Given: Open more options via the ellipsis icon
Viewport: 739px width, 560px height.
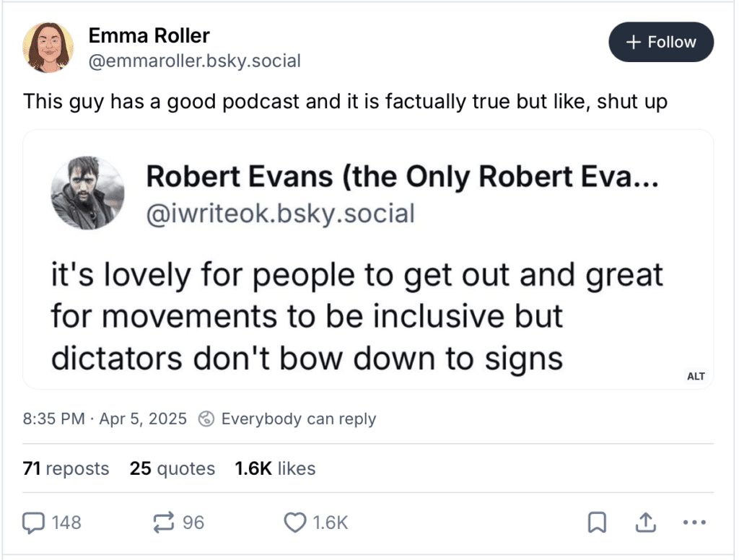Looking at the screenshot, I should click(x=695, y=522).
